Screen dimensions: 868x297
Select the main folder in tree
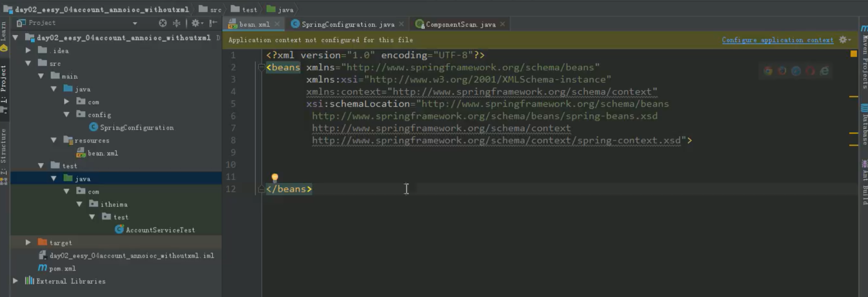(x=65, y=76)
